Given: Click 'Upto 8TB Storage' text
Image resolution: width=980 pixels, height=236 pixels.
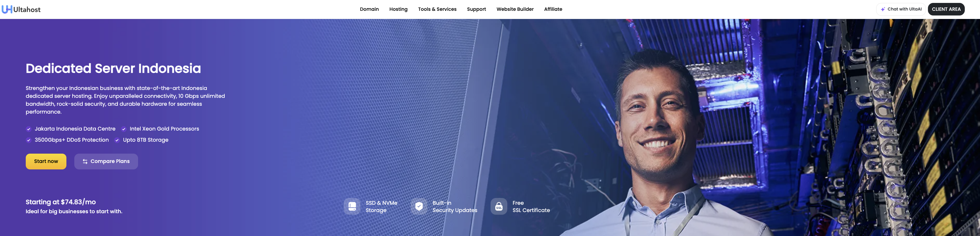Looking at the screenshot, I should (145, 140).
